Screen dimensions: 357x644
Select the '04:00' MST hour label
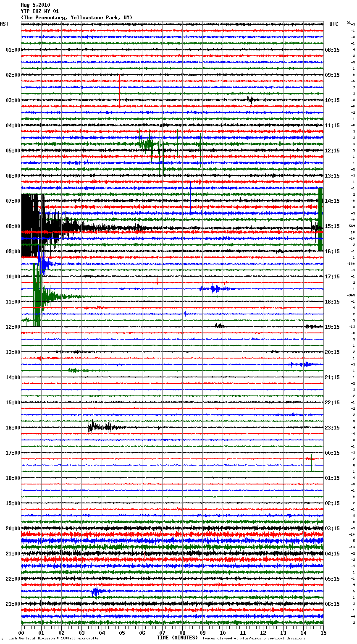pos(13,126)
